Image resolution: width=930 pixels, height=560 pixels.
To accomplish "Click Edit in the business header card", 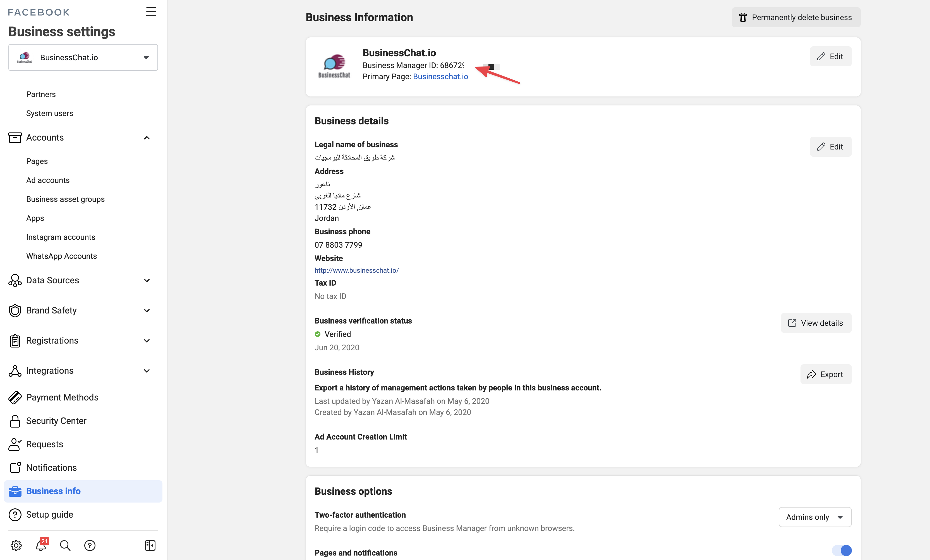I will 830,56.
